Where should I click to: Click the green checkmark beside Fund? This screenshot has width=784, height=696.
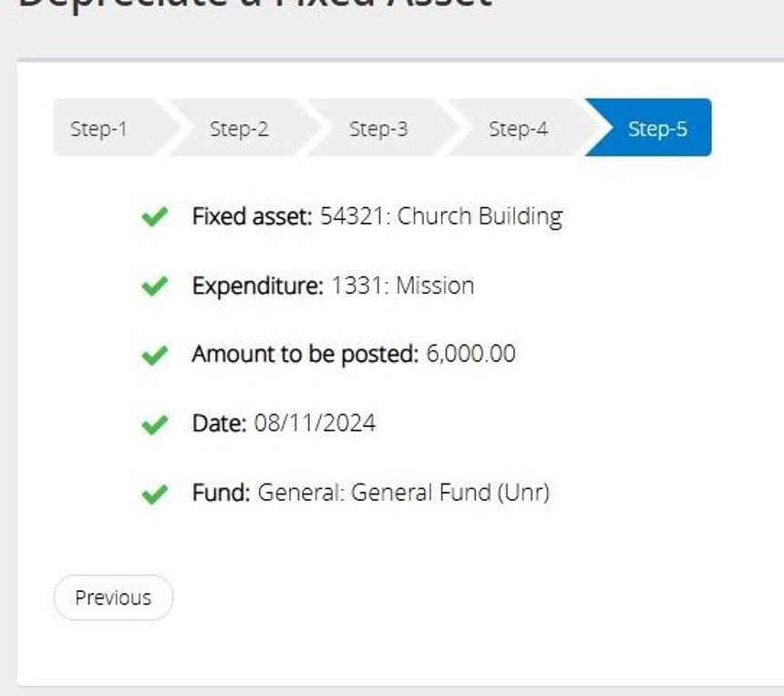[x=155, y=493]
